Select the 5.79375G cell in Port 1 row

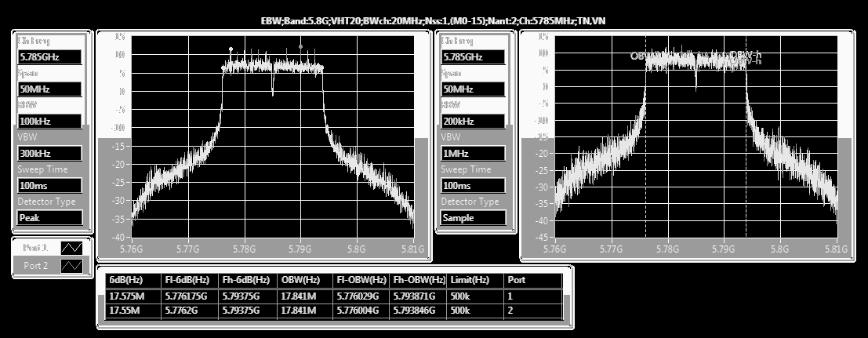point(248,296)
